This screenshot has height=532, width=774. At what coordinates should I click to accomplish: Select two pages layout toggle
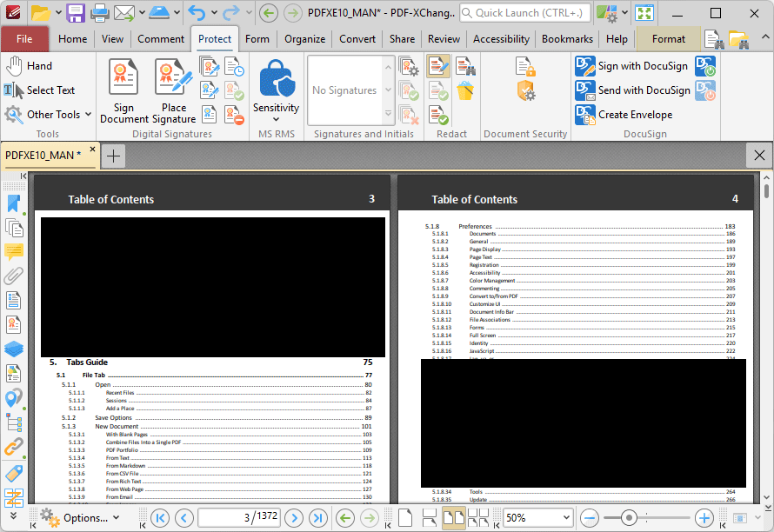click(x=454, y=518)
